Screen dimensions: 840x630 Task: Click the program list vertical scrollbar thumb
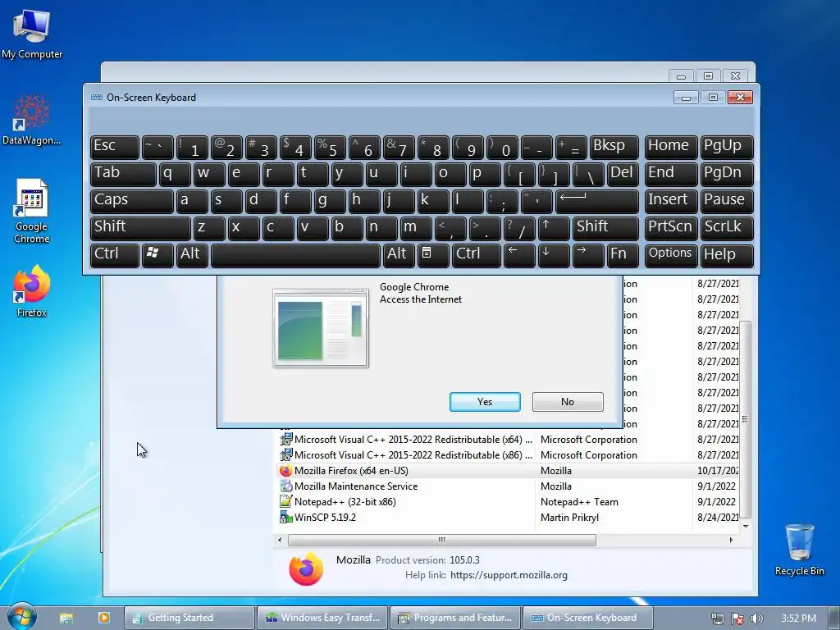pos(745,419)
